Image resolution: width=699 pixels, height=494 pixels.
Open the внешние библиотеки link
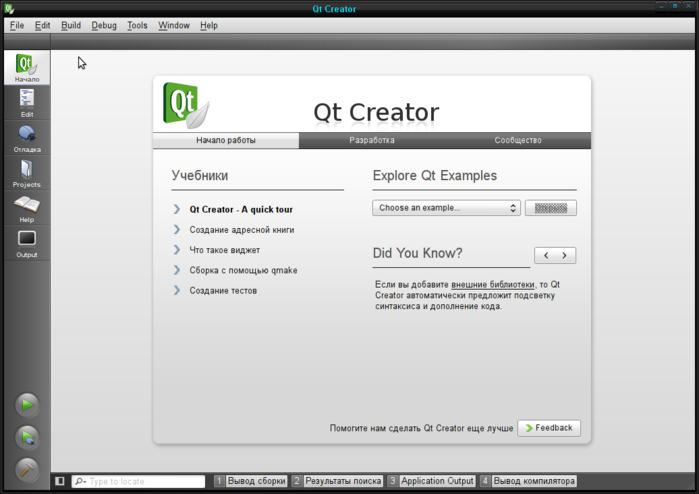coord(493,284)
